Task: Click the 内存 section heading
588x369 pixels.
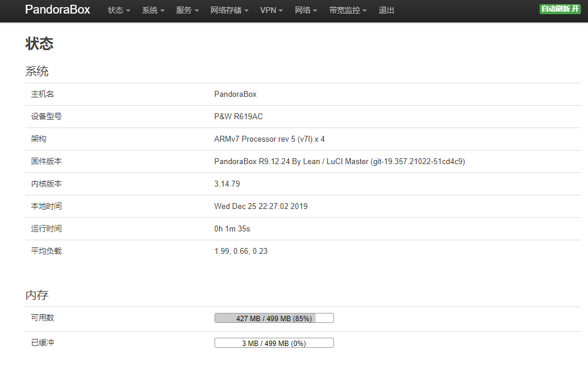Action: [37, 295]
